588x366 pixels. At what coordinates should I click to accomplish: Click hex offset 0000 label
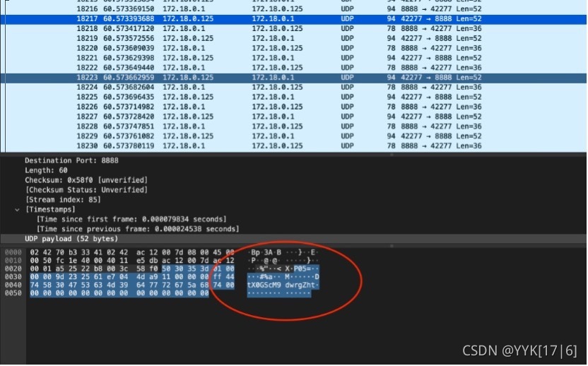pos(13,252)
